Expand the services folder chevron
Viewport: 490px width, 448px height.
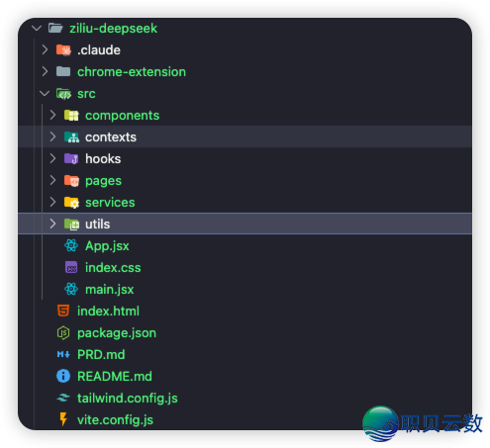[52, 203]
